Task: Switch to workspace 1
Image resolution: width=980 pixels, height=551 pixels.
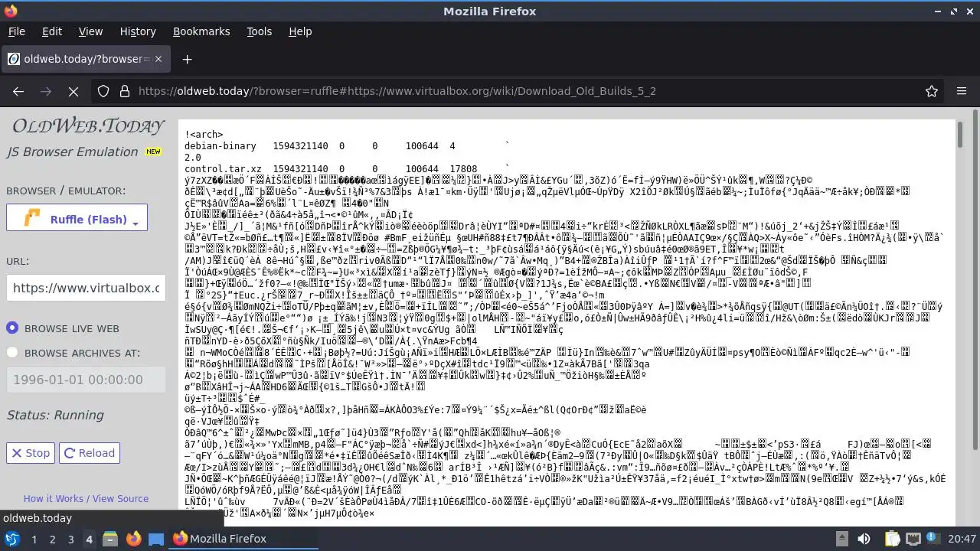Action: pyautogui.click(x=34, y=539)
